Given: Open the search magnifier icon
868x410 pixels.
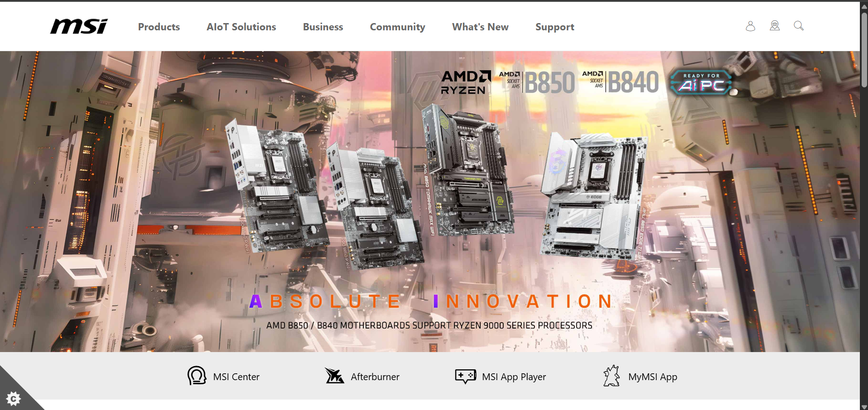Looking at the screenshot, I should pyautogui.click(x=798, y=26).
